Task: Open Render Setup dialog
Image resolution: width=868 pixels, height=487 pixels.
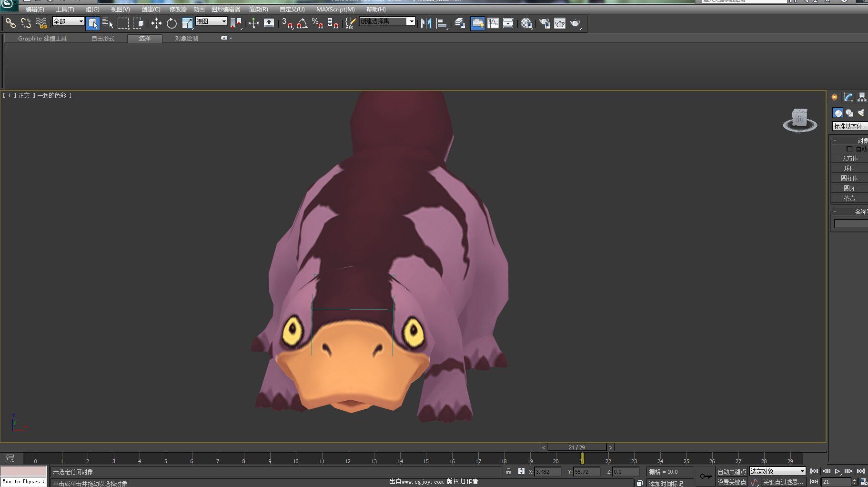Action: pyautogui.click(x=544, y=23)
